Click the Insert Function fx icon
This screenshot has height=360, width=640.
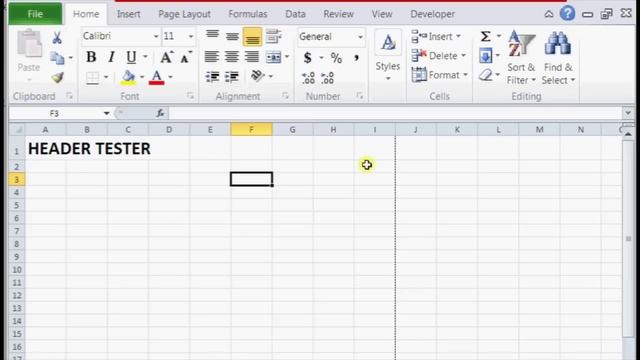point(160,113)
